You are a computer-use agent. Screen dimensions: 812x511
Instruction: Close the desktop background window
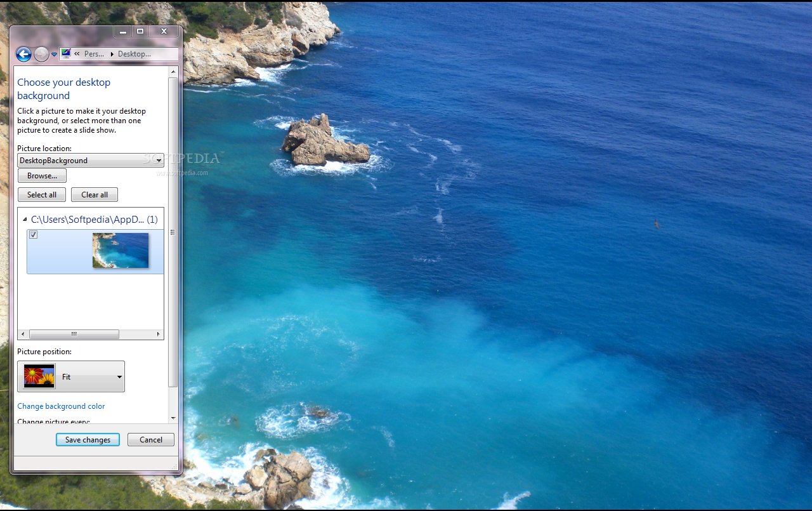click(164, 31)
